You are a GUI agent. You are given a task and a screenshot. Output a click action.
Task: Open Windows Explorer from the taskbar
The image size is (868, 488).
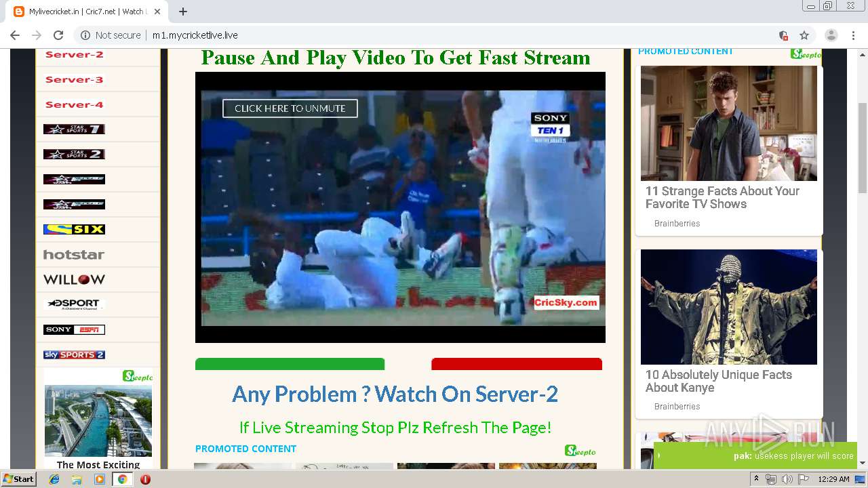[77, 479]
